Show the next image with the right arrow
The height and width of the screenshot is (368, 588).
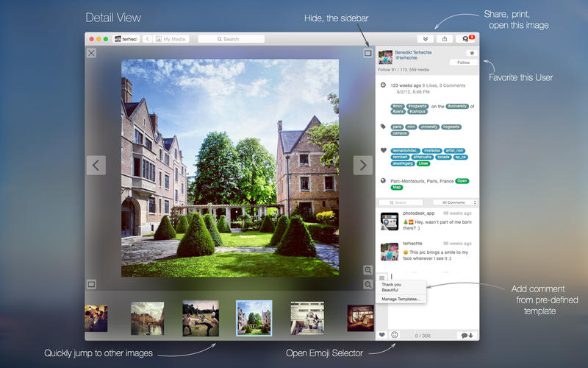pos(362,165)
